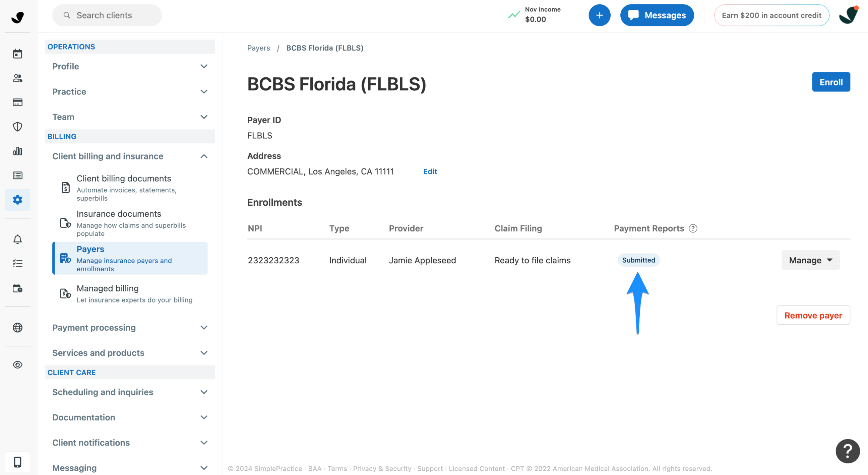Select the Payers menu item

coord(130,258)
